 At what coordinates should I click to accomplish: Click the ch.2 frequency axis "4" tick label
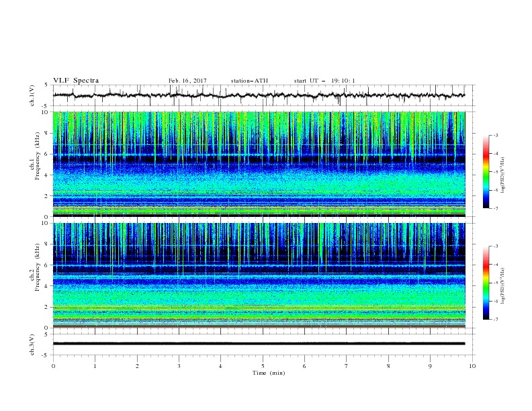pos(47,286)
